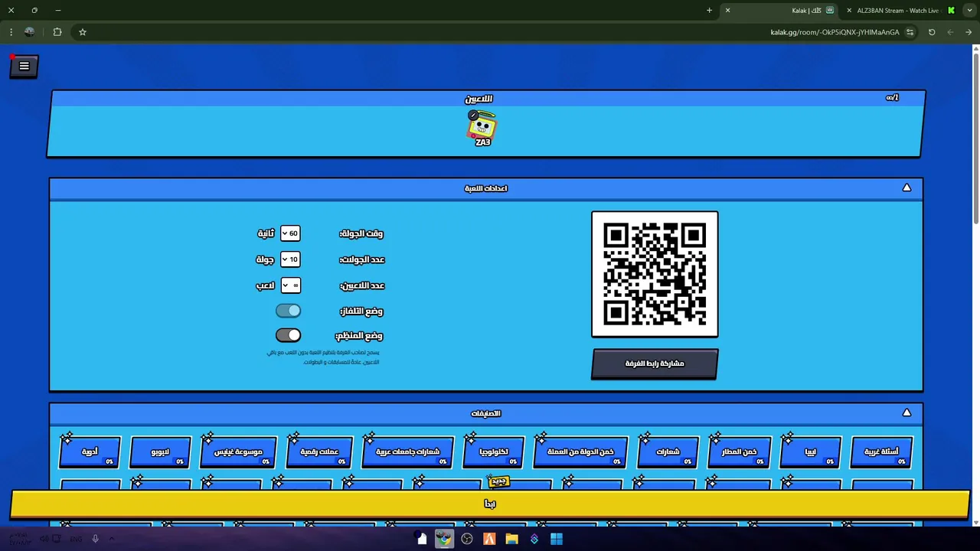
Task: Select the أدوية category
Action: (90, 452)
